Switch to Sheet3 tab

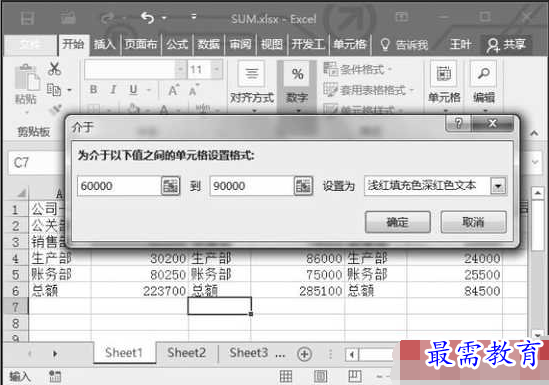point(249,353)
